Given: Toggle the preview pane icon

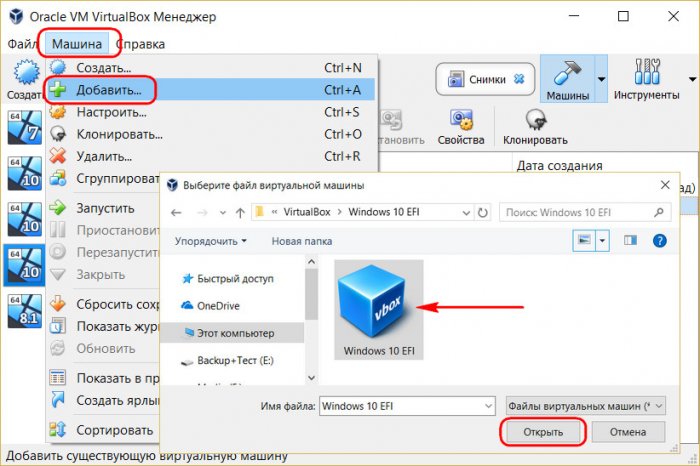Looking at the screenshot, I should (630, 241).
